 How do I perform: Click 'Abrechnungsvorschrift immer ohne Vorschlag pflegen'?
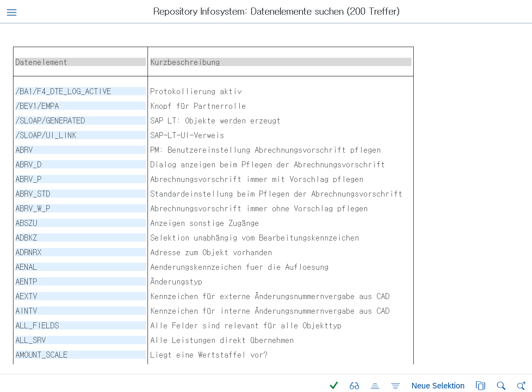(259, 208)
